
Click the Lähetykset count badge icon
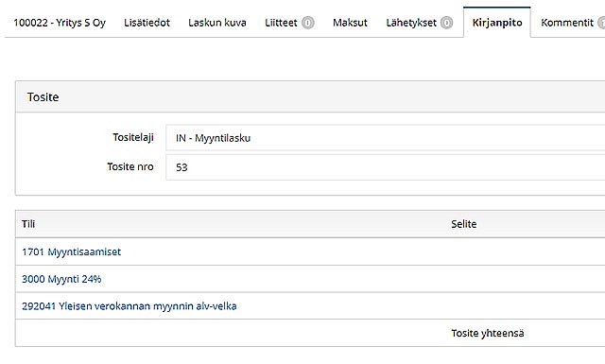tap(446, 23)
